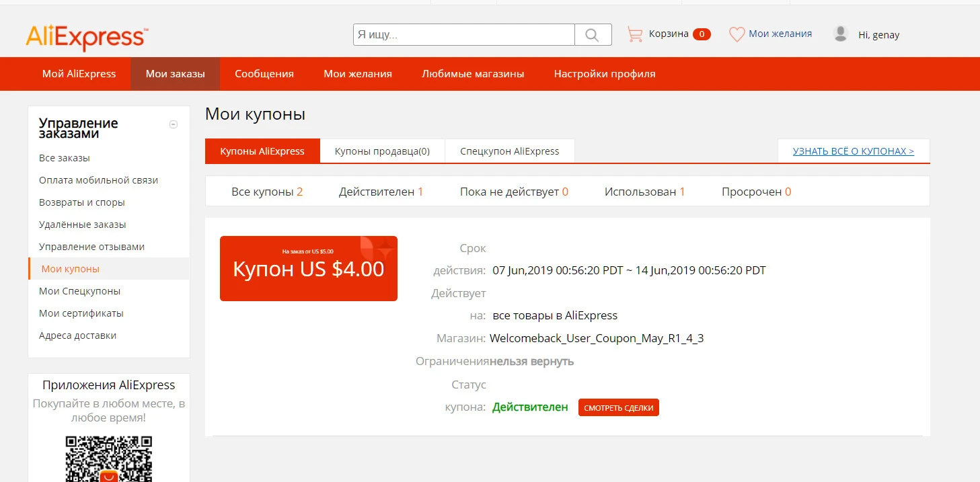The width and height of the screenshot is (980, 482).
Task: Click the green Действителен coupon status
Action: coord(530,407)
